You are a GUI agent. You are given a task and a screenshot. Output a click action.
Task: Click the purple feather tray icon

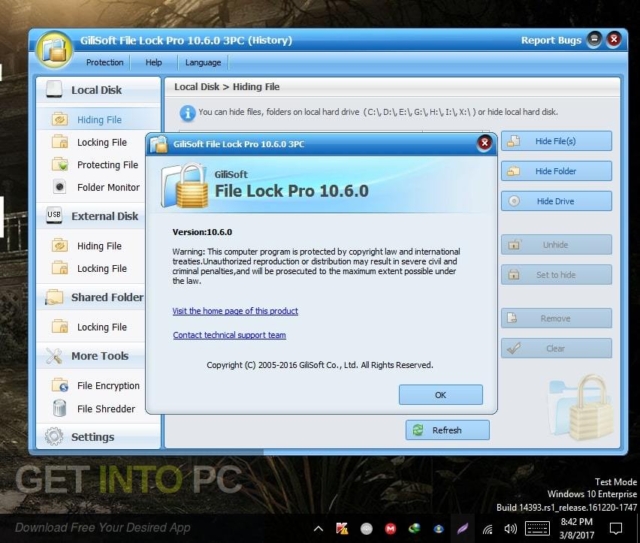pyautogui.click(x=462, y=529)
